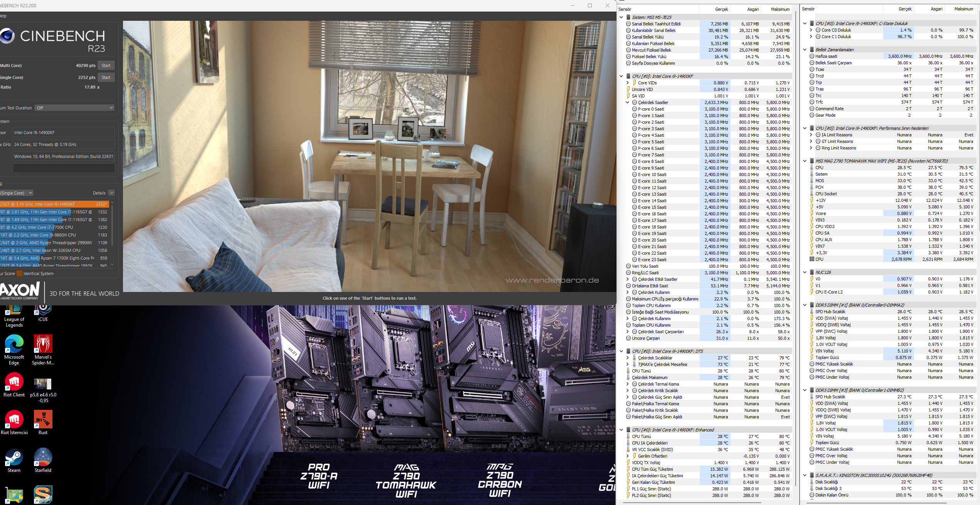Screen dimensions: 980x505
Task: Collapse the Sistem: MSI MS-7E25 group
Action: point(621,17)
